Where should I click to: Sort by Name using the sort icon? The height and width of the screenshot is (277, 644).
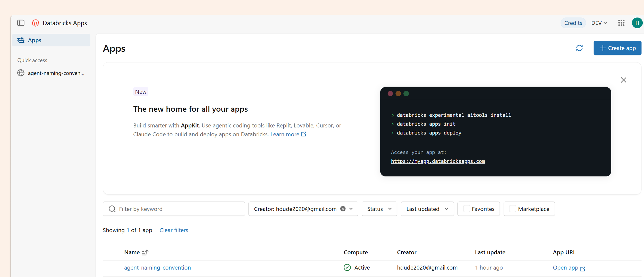(x=145, y=252)
